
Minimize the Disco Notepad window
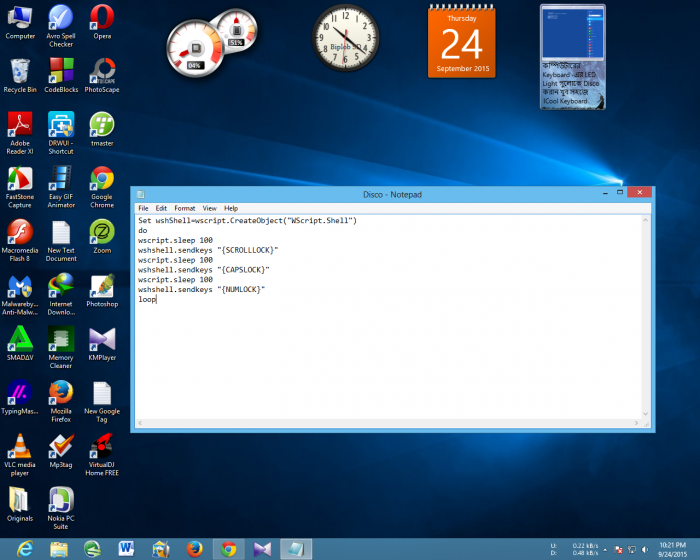tap(605, 193)
